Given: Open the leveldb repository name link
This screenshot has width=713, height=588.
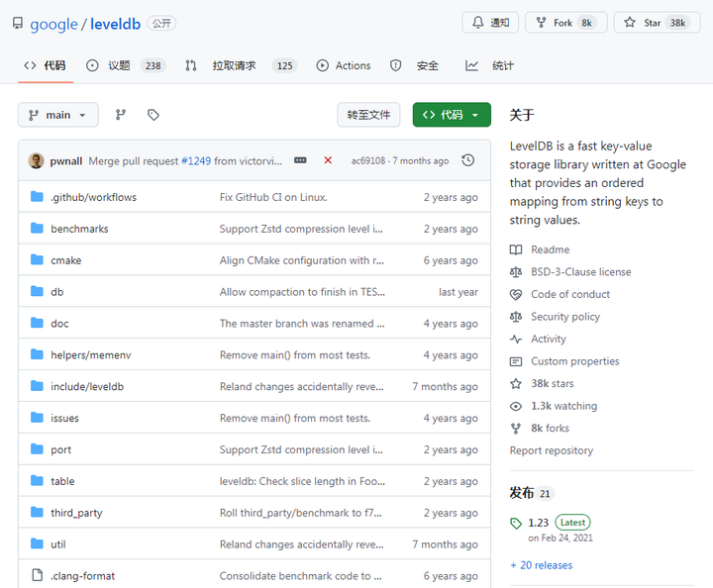Looking at the screenshot, I should click(115, 24).
